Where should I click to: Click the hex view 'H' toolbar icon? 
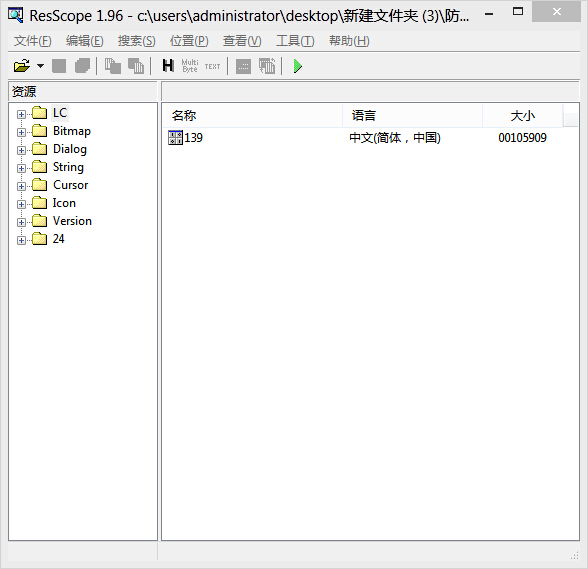168,66
